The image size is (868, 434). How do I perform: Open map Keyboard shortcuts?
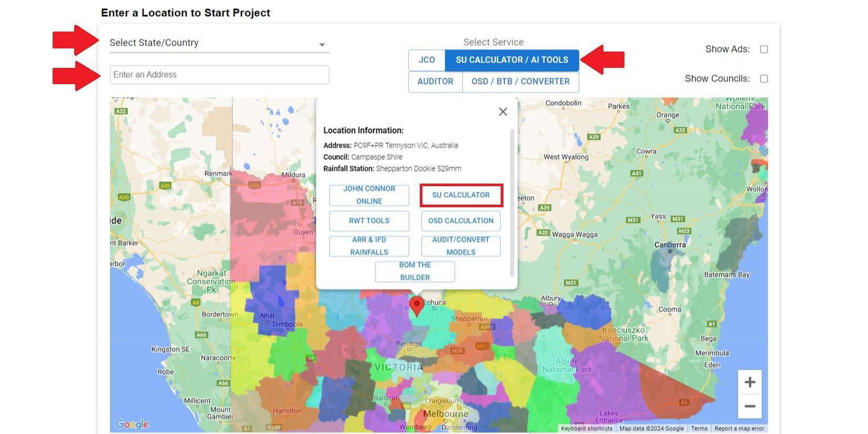587,429
